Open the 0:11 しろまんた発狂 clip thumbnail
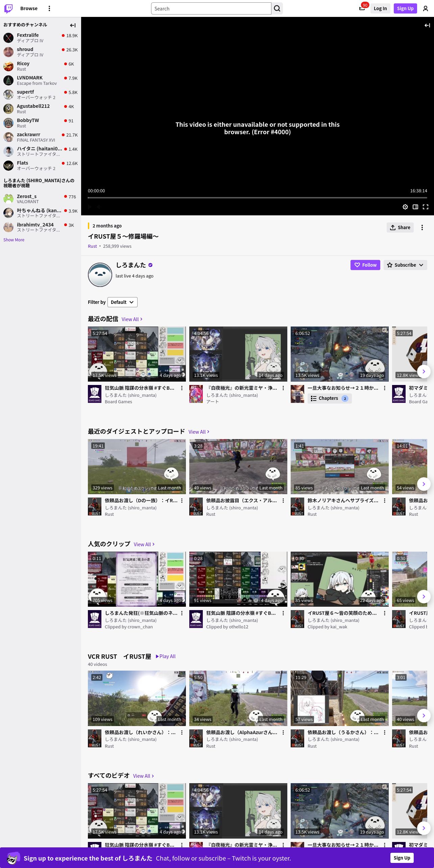The height and width of the screenshot is (868, 434). pos(137,579)
